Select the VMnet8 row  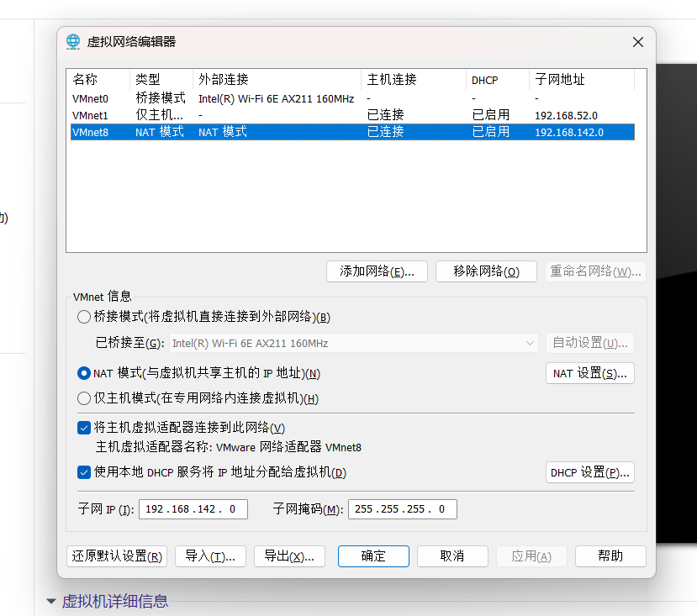click(352, 132)
